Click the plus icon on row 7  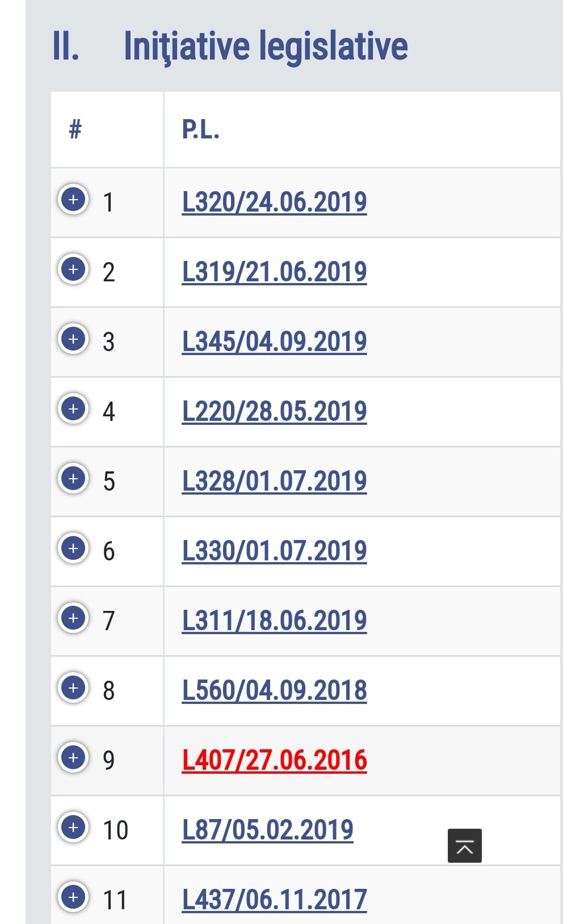pyautogui.click(x=73, y=618)
